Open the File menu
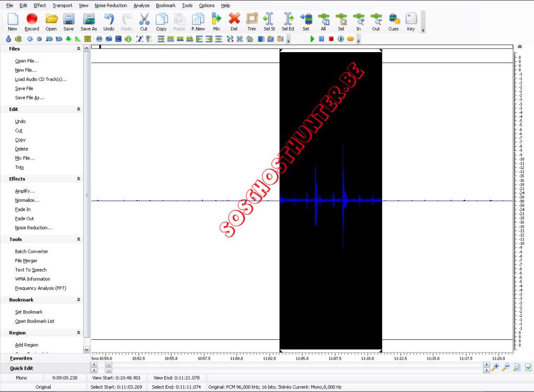The width and height of the screenshot is (534, 392). [10, 5]
